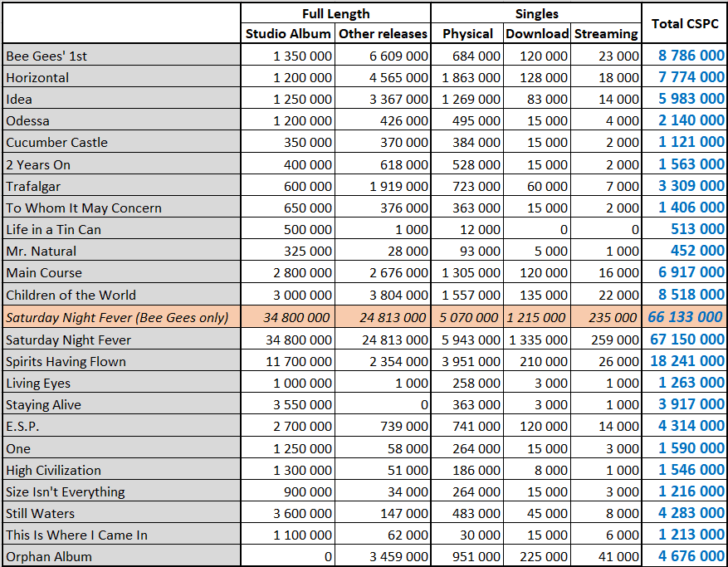The image size is (728, 567).
Task: Click total value '4 676 000'
Action: pos(691,555)
